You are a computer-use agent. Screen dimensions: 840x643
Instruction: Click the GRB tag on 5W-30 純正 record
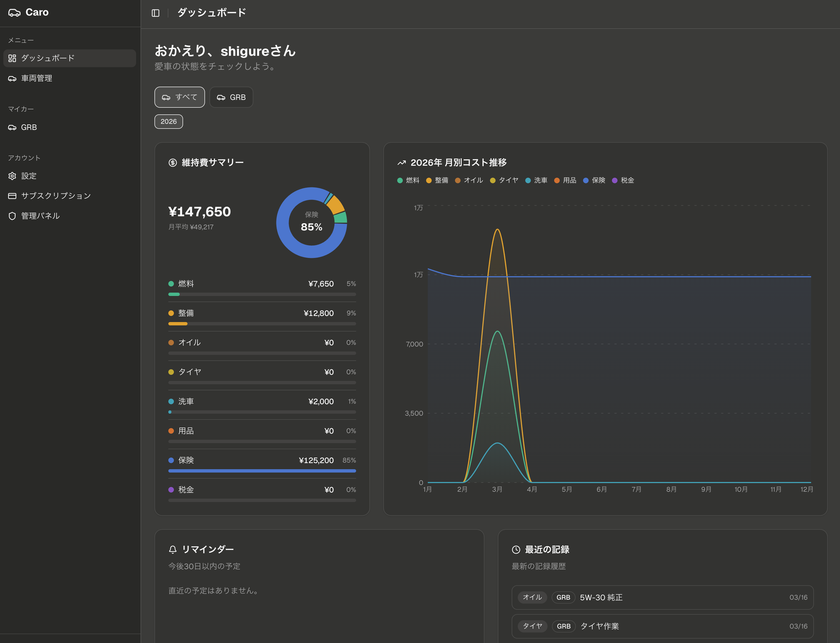(x=563, y=597)
